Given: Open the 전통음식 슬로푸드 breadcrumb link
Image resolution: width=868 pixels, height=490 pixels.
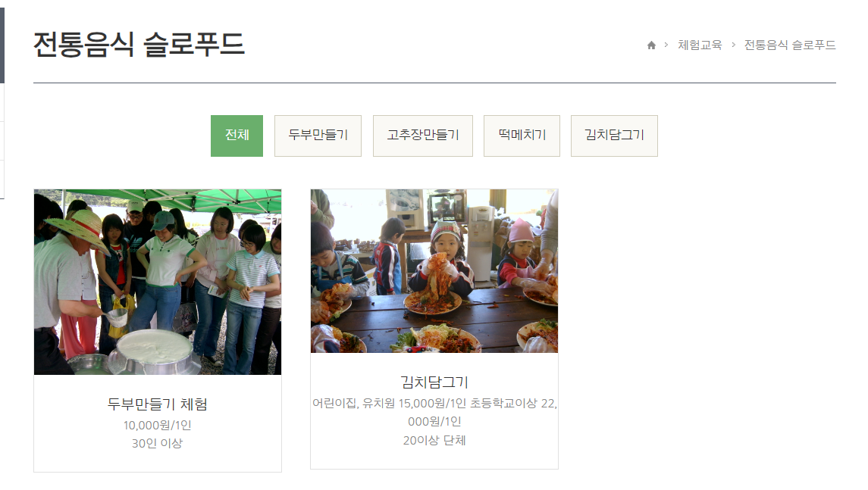Looking at the screenshot, I should pos(790,45).
